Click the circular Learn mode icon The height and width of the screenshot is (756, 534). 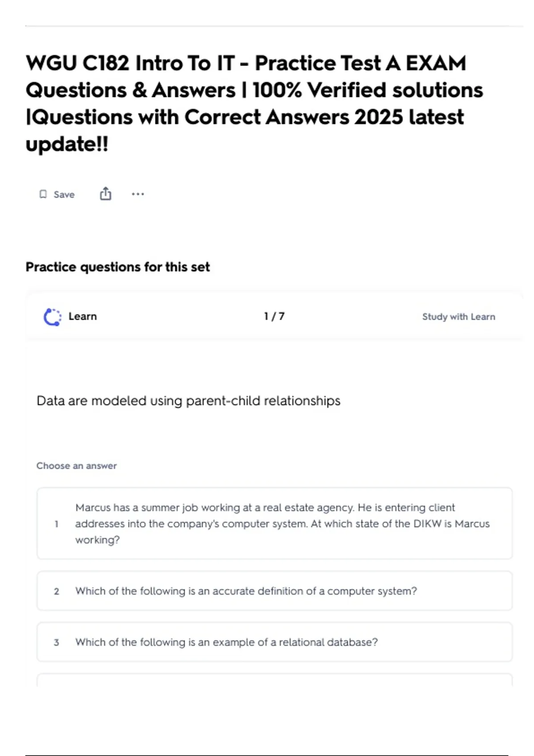click(x=53, y=317)
